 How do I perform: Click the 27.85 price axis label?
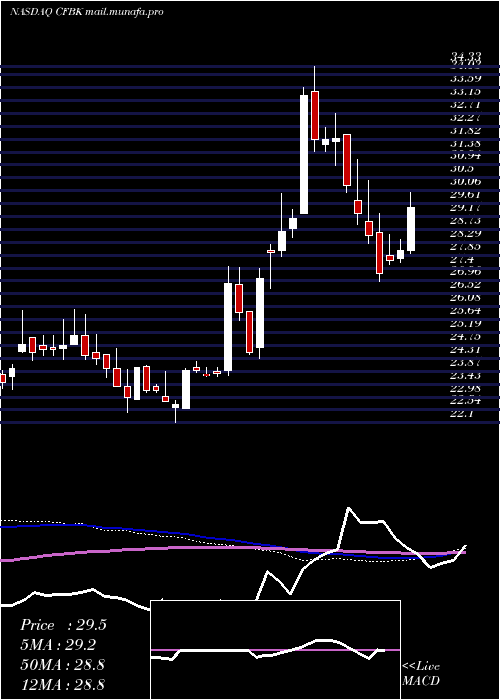click(466, 246)
